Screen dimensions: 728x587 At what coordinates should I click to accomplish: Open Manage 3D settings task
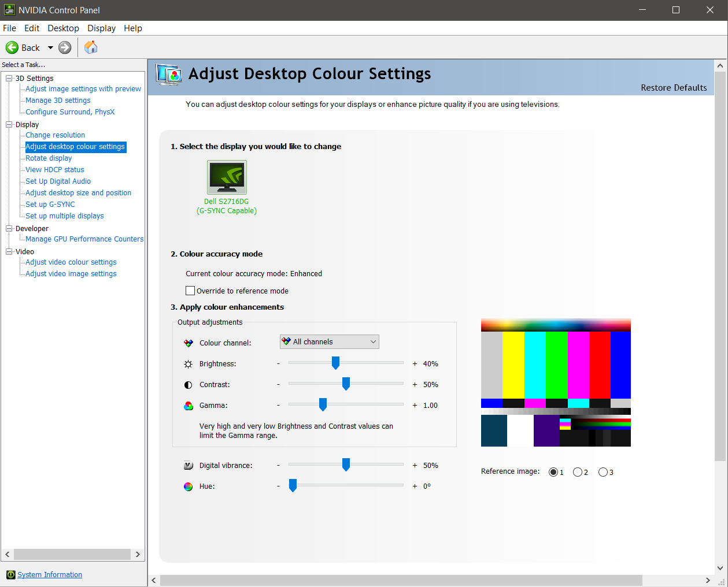pos(58,101)
